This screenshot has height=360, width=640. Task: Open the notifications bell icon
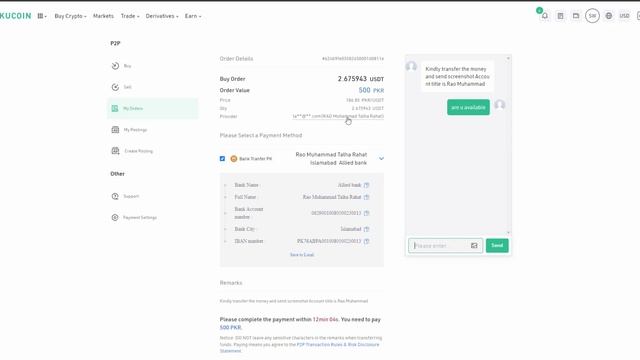tap(544, 16)
